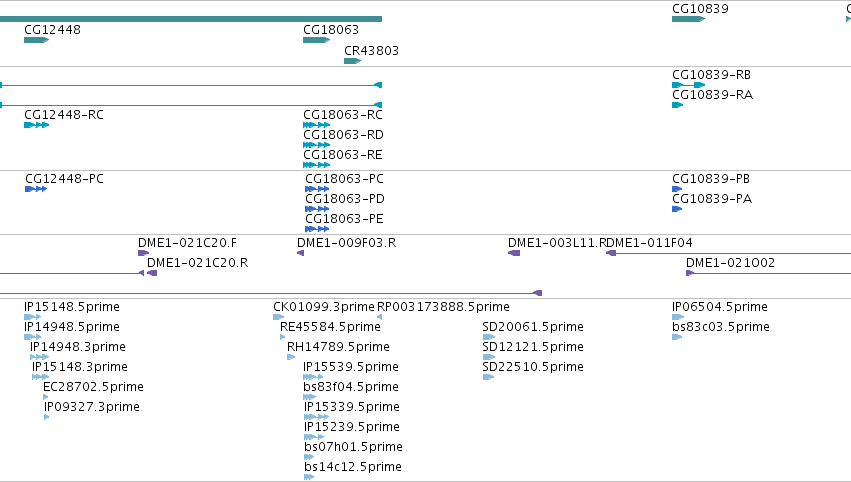
Task: Click the RH14789.5prime EST glyph
Action: pos(291,357)
